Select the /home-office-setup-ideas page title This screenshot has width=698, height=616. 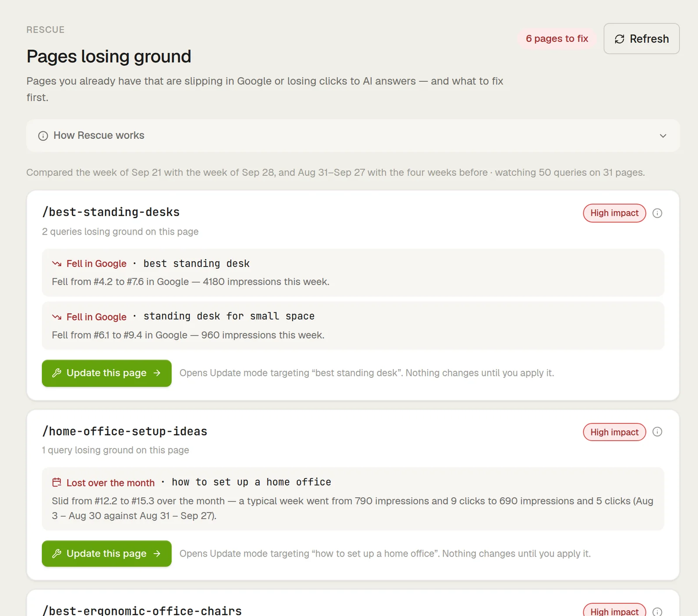(x=125, y=431)
